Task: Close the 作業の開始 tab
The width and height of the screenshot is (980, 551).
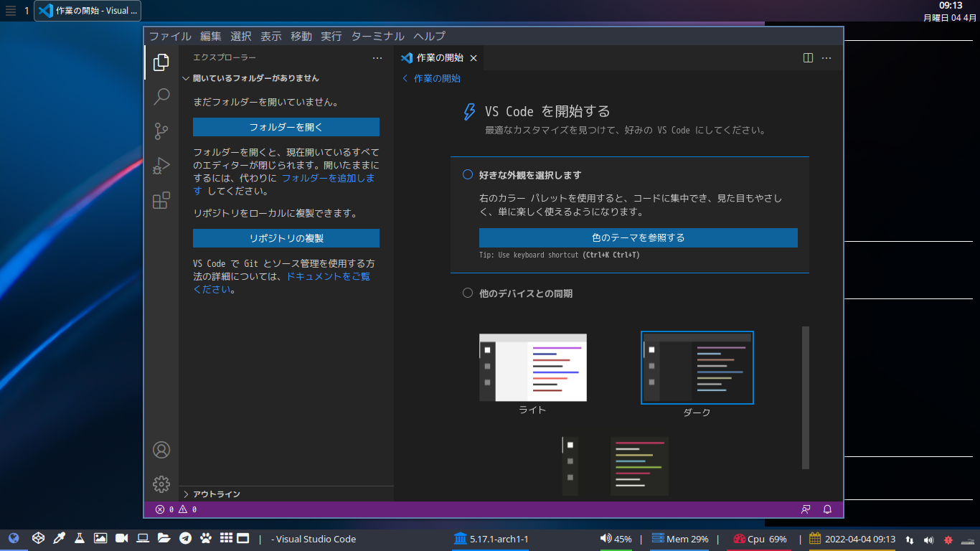Action: coord(473,58)
